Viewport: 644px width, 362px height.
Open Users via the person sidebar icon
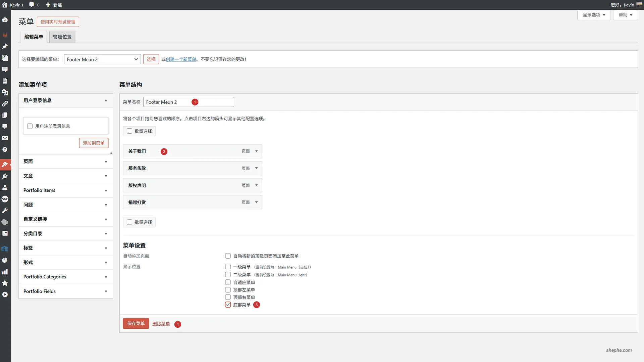tap(5, 187)
